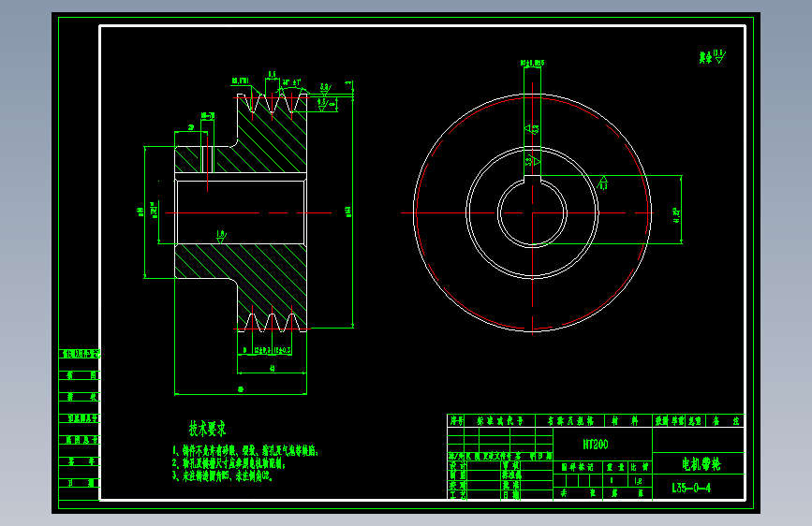
Task: Click the "序号" header cell in parts table
Action: [456, 420]
